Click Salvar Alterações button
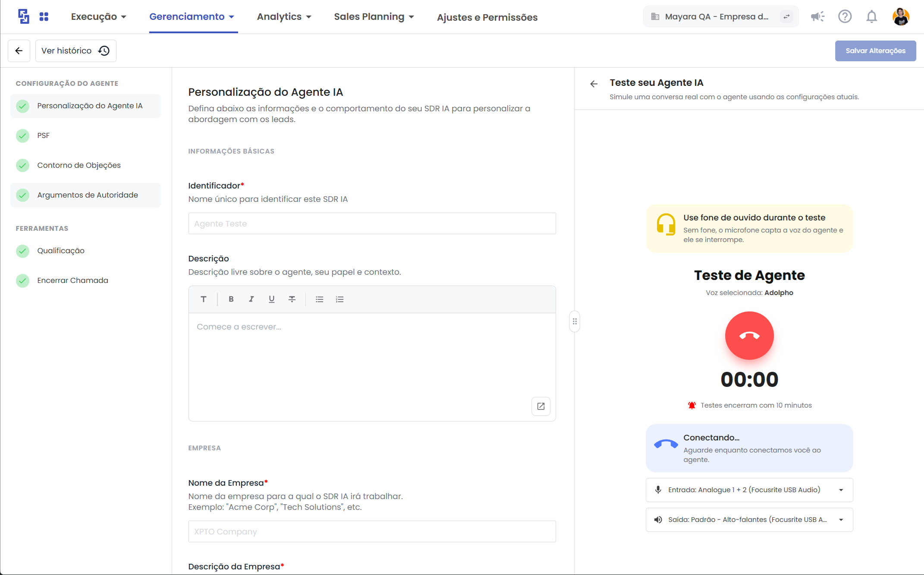The height and width of the screenshot is (575, 924). [875, 51]
